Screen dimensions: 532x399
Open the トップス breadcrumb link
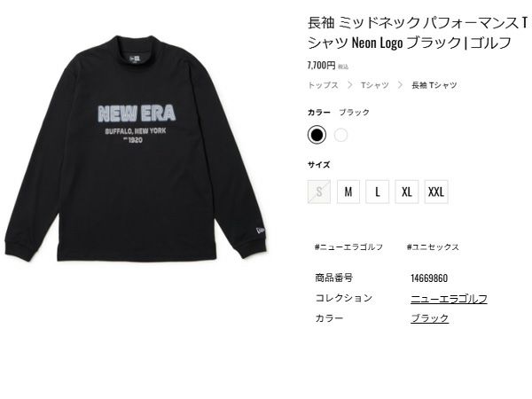point(323,85)
